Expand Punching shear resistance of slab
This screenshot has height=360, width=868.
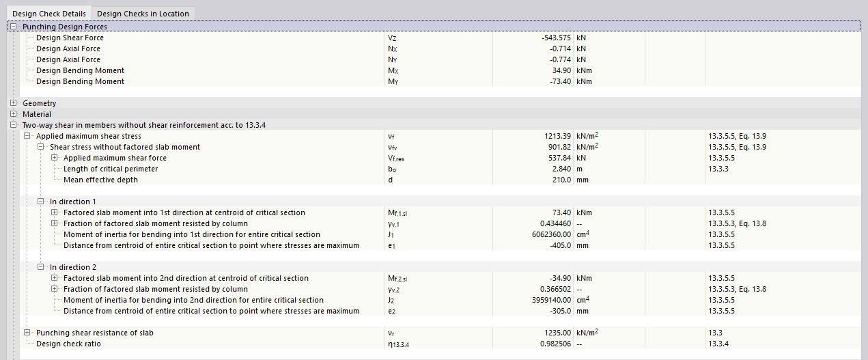pyautogui.click(x=27, y=333)
